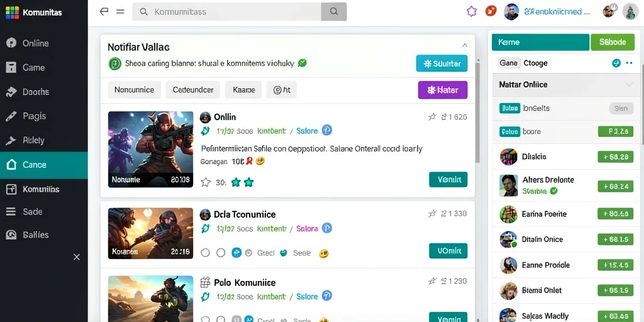Open the two-dot more options in right panel

(x=629, y=64)
